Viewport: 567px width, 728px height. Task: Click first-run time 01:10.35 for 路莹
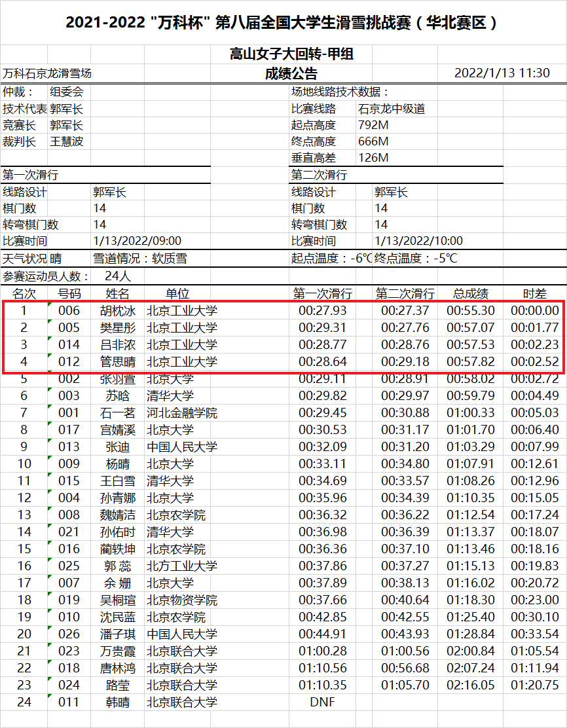pos(322,685)
